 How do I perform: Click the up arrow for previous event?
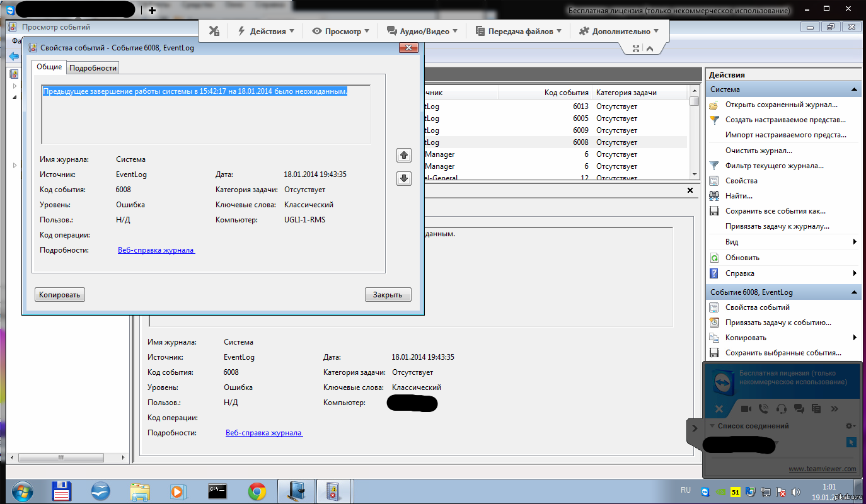tap(404, 155)
